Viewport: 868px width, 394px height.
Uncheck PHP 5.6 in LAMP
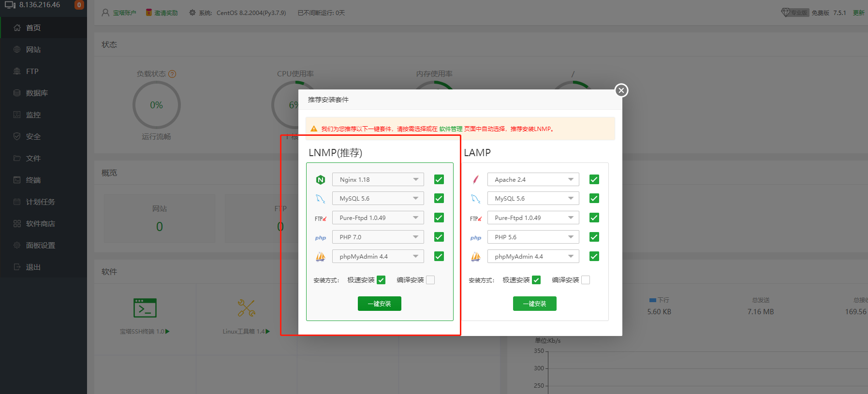[594, 237]
